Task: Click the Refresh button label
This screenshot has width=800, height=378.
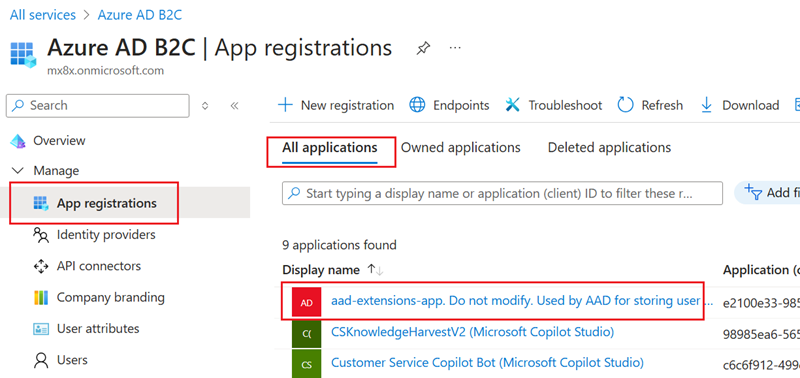Action: click(662, 106)
